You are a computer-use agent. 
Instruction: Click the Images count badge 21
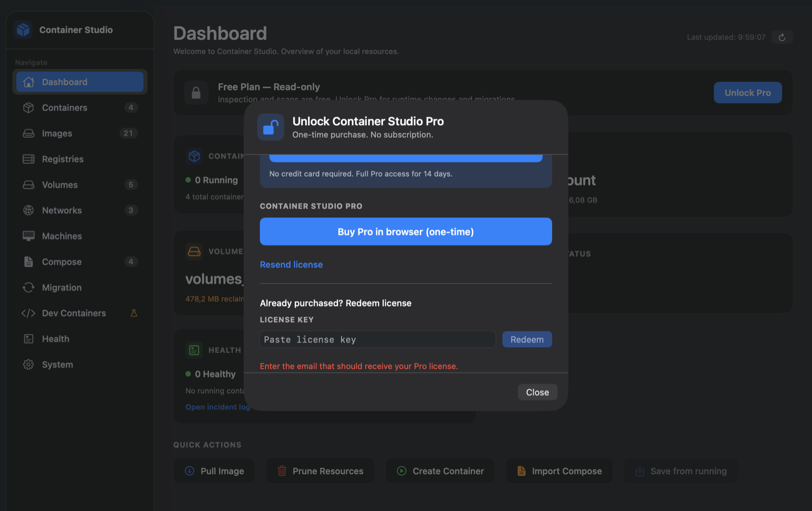(x=128, y=133)
